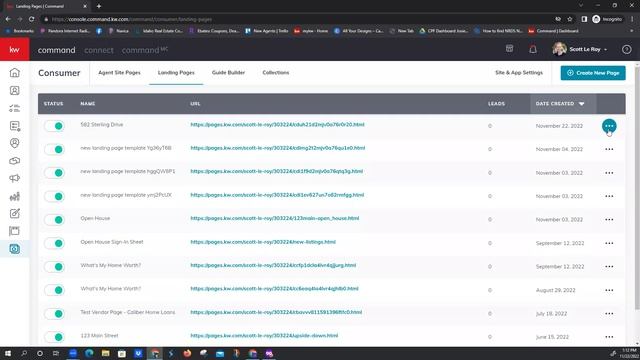Screen dimensions: 640x360
Task: Open the 123main-open_house.html URL
Action: 275,218
